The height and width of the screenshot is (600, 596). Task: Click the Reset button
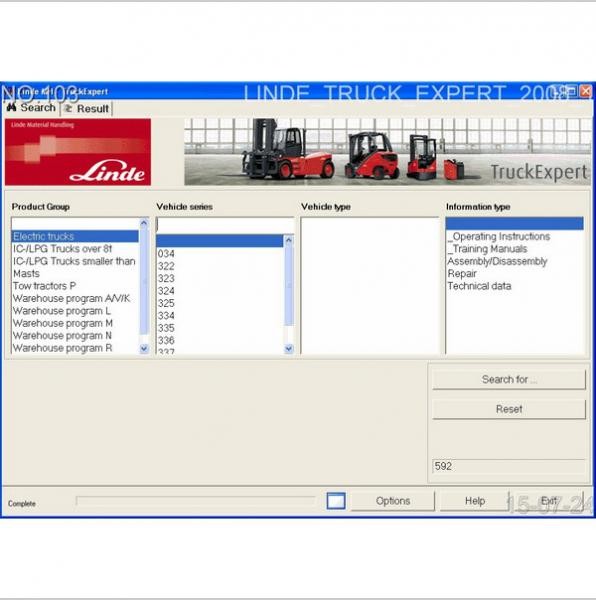[x=509, y=409]
